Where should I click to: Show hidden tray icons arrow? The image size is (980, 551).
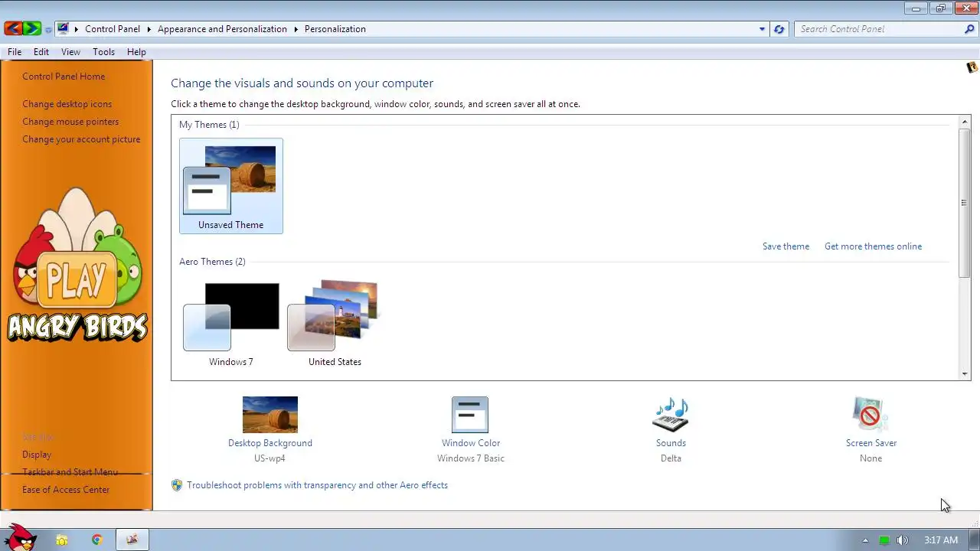(866, 540)
